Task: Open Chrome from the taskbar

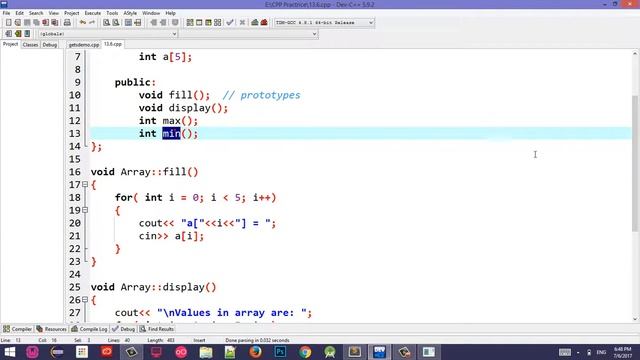Action: 305,352
